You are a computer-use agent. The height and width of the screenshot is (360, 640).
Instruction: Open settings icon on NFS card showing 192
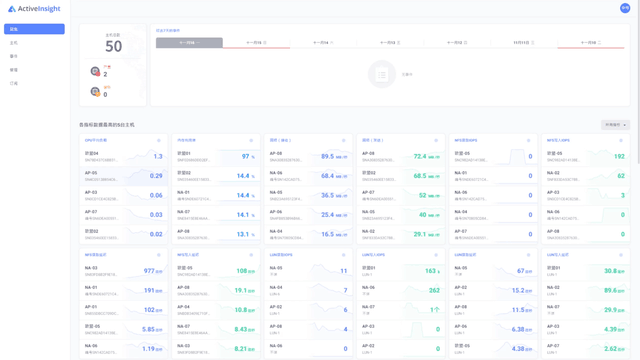(621, 140)
